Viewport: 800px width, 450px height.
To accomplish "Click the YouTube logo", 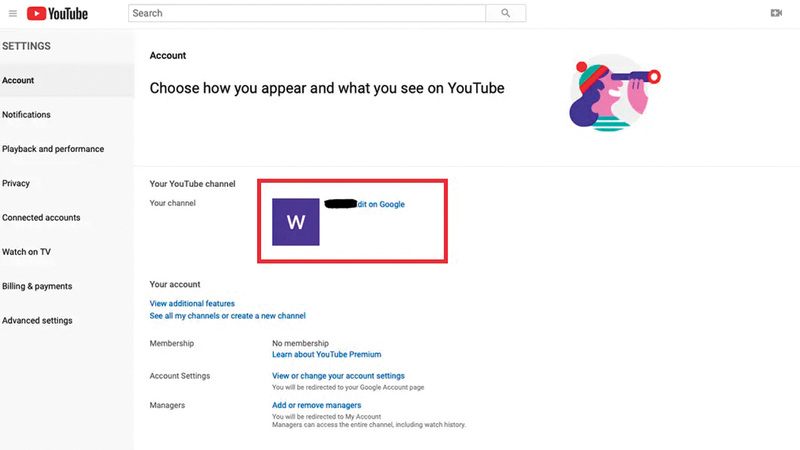I will [57, 13].
